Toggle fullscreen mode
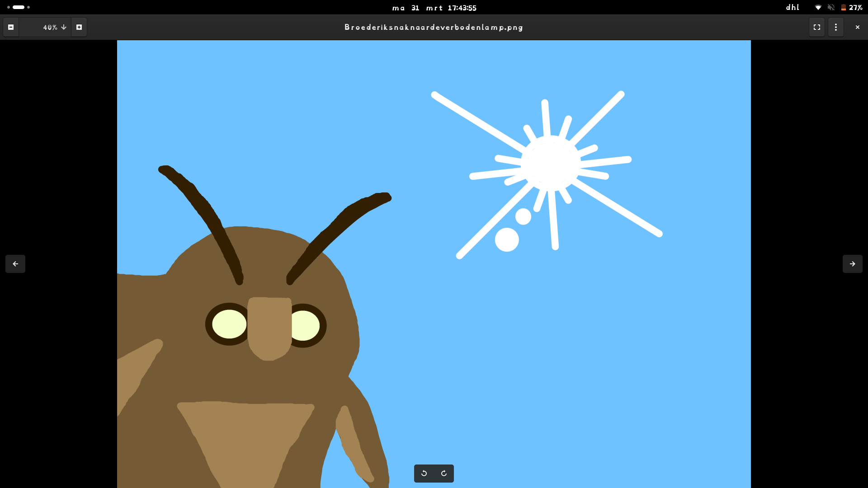The height and width of the screenshot is (488, 868). coord(817,27)
